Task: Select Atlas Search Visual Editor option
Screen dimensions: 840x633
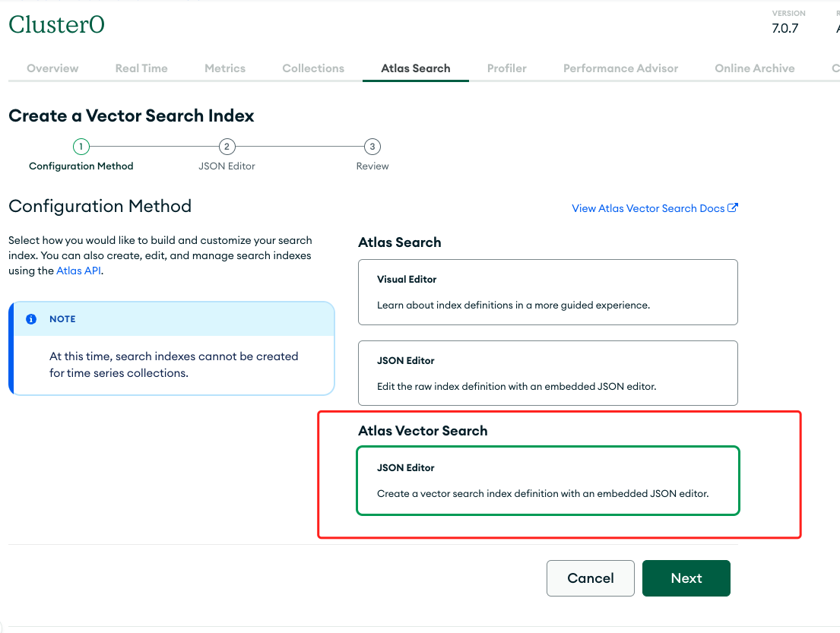Action: point(547,292)
